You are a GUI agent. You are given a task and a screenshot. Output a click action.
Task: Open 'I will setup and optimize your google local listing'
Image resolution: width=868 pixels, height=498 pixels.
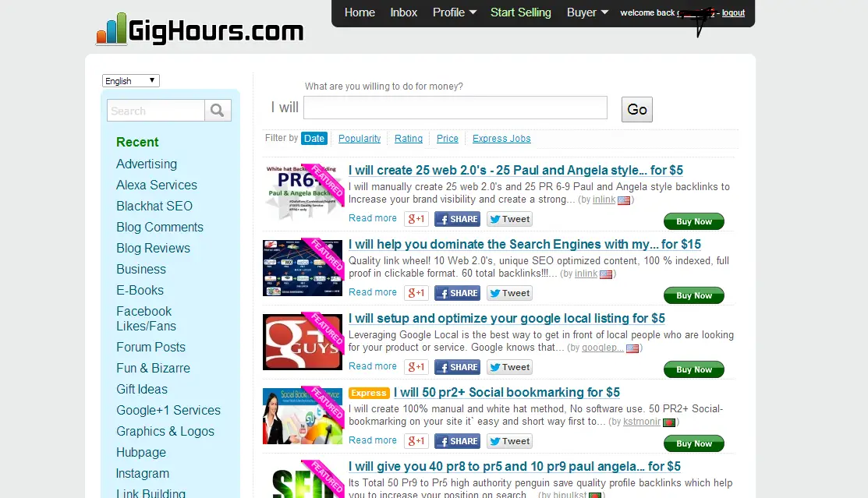point(506,319)
